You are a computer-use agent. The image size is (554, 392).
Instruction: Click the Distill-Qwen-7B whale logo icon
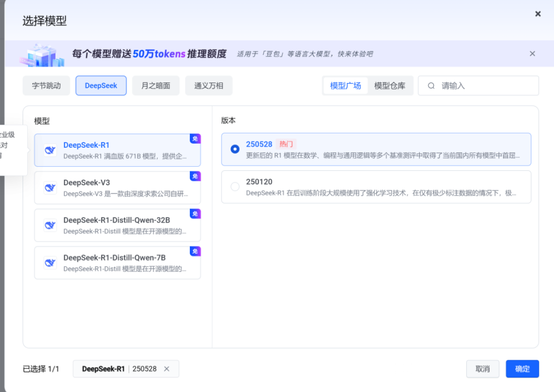click(x=50, y=263)
